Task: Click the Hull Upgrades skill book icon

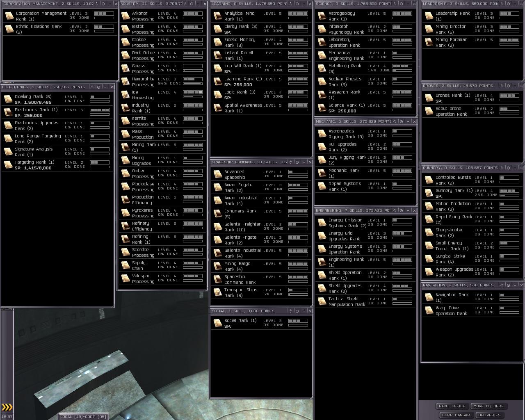Action: pyautogui.click(x=322, y=147)
